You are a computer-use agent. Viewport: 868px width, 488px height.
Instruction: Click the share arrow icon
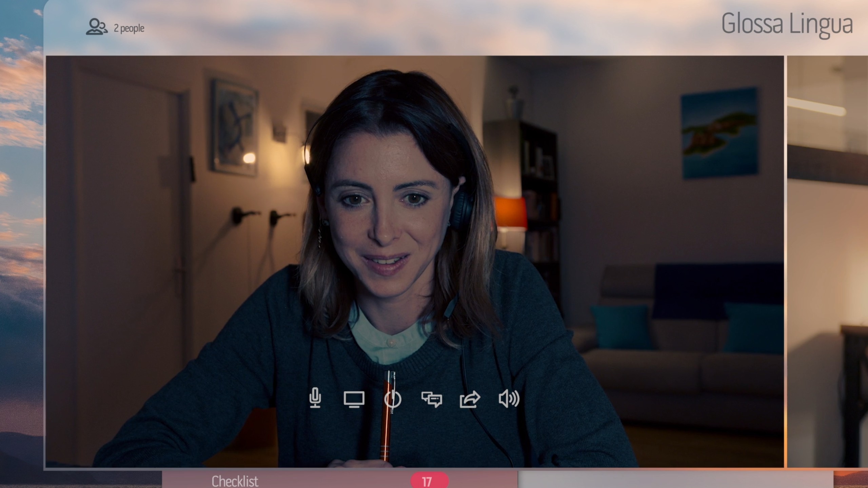(470, 399)
